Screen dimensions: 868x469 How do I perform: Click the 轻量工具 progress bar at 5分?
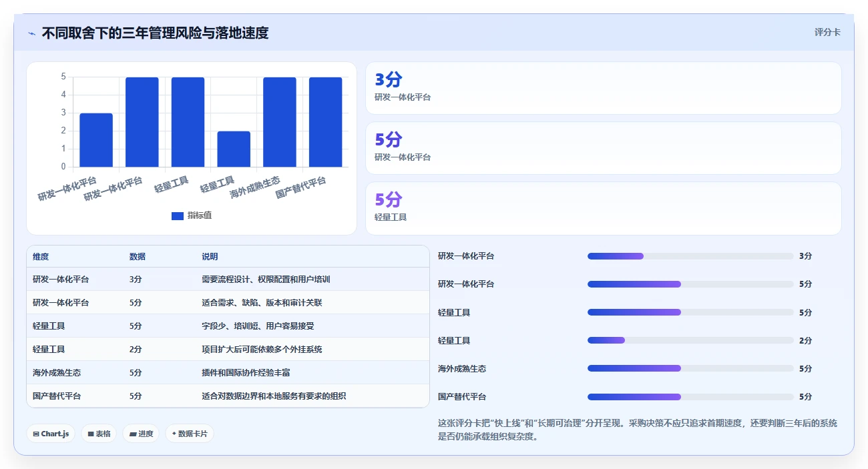tap(690, 312)
